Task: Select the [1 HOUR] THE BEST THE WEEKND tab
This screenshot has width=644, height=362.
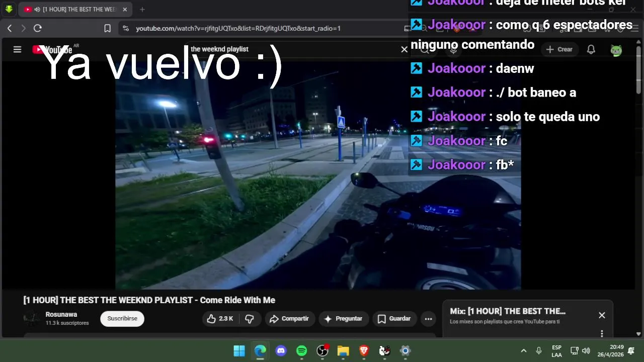Action: click(74, 9)
